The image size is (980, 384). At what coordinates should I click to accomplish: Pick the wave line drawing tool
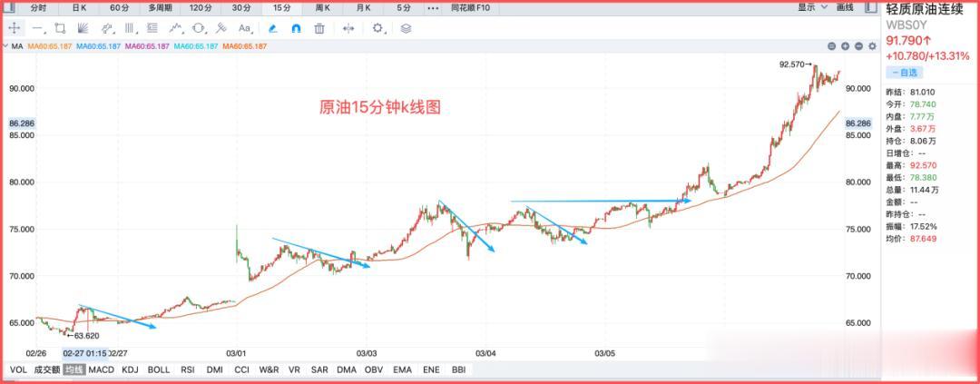point(176,28)
